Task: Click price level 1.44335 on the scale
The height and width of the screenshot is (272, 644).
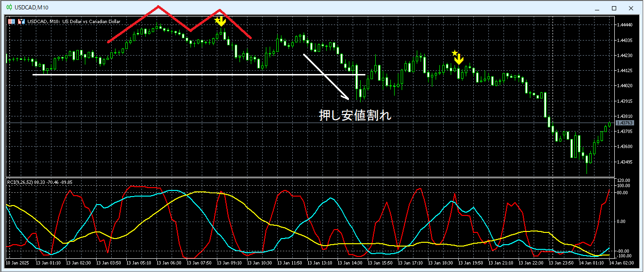Action: [x=624, y=41]
